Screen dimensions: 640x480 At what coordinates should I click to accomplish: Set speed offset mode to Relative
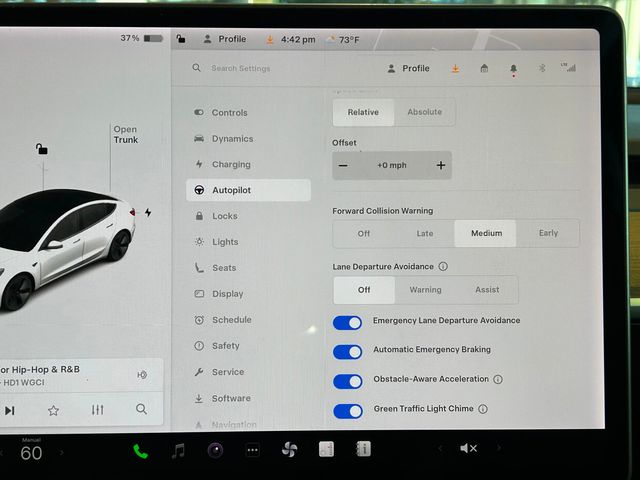coord(363,112)
